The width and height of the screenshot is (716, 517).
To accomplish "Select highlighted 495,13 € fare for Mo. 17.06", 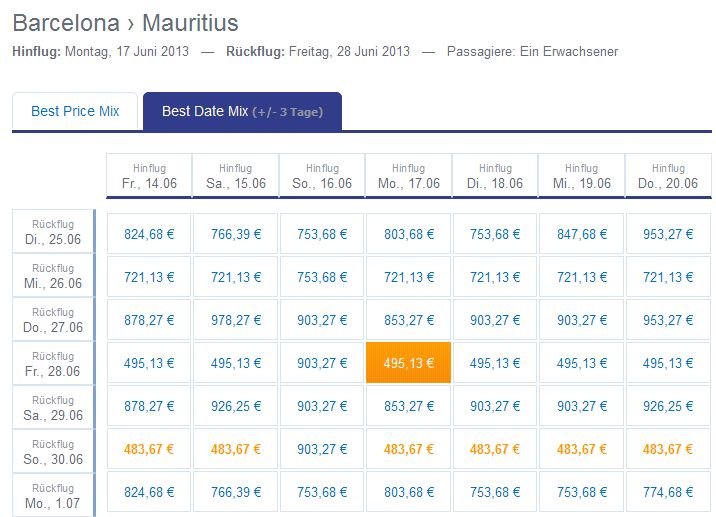I will (x=408, y=363).
